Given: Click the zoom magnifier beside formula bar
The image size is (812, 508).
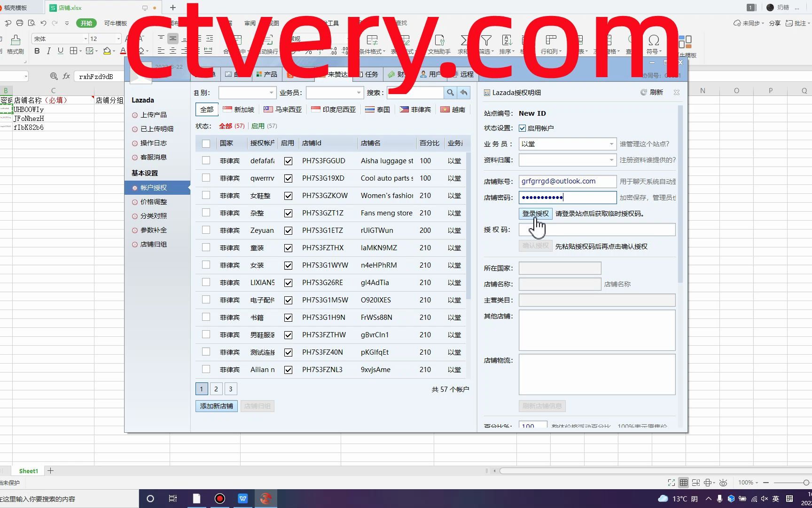Looking at the screenshot, I should click(54, 76).
